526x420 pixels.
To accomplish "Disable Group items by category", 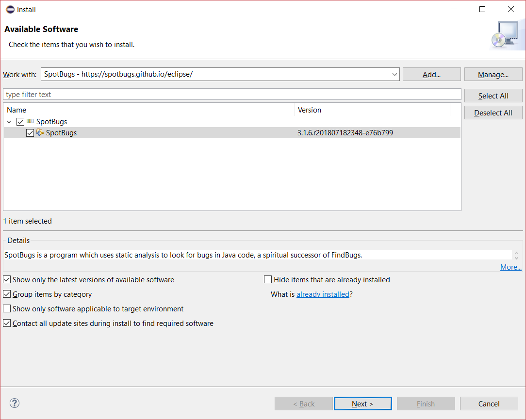I will [x=7, y=294].
